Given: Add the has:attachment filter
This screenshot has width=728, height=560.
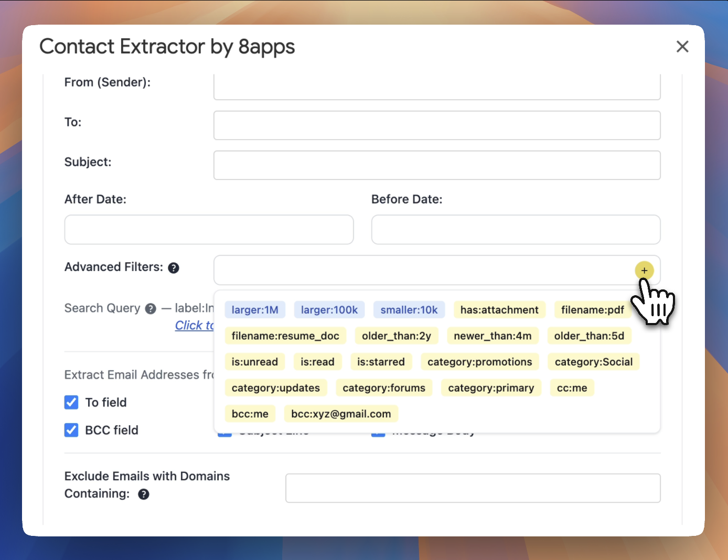Looking at the screenshot, I should pos(499,310).
